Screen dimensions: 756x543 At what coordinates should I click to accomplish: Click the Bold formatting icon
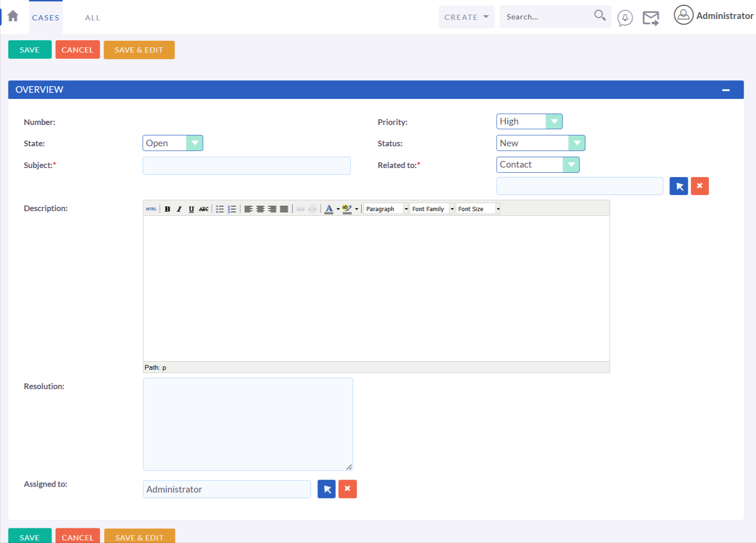[x=167, y=209]
